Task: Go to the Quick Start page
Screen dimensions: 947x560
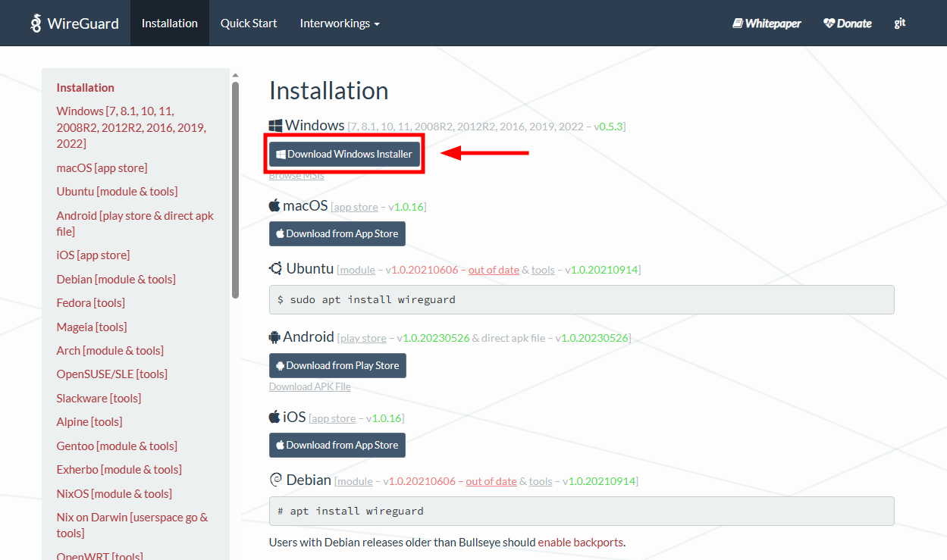Action: 249,23
